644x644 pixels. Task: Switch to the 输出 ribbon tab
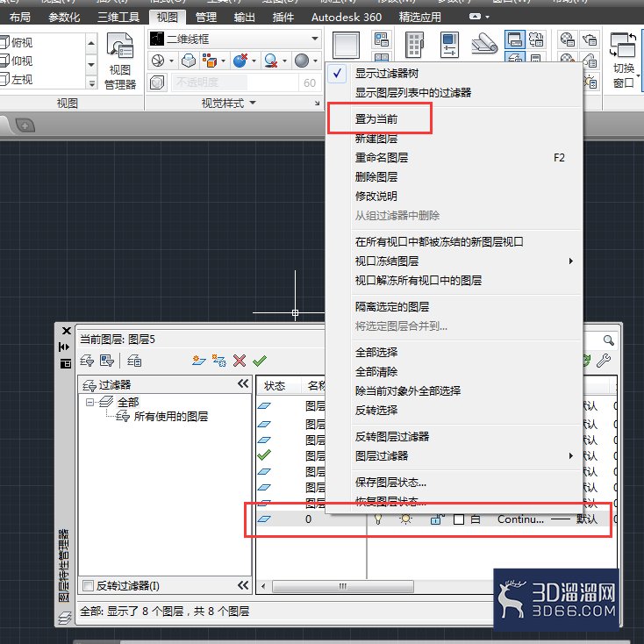tap(245, 18)
